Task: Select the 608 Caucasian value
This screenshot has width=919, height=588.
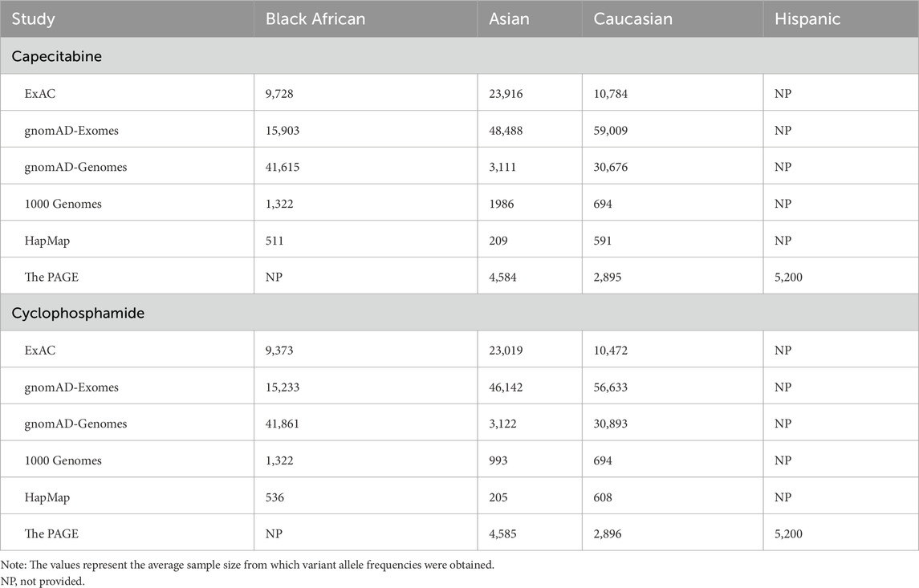Action: pyautogui.click(x=603, y=497)
